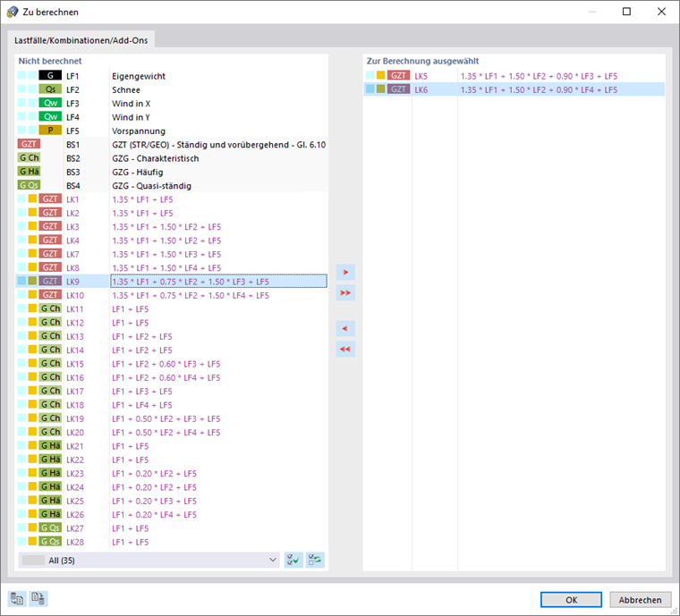
Task: Select row LF1 Eigengewicht
Action: pyautogui.click(x=172, y=76)
